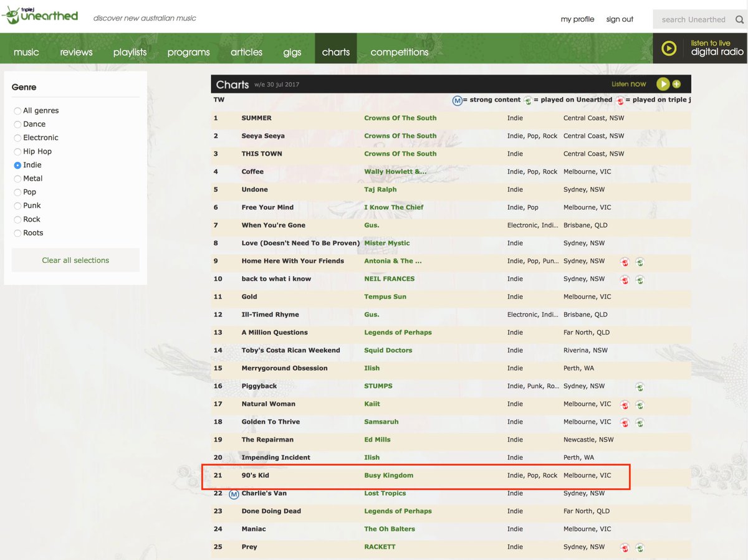Open the Squid Doctors artist link

(388, 350)
